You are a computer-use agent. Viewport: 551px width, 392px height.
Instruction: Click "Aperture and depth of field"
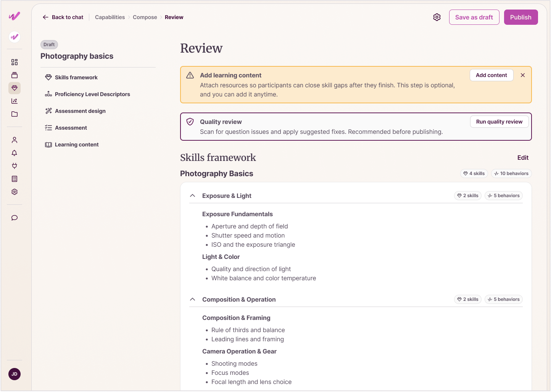250,226
